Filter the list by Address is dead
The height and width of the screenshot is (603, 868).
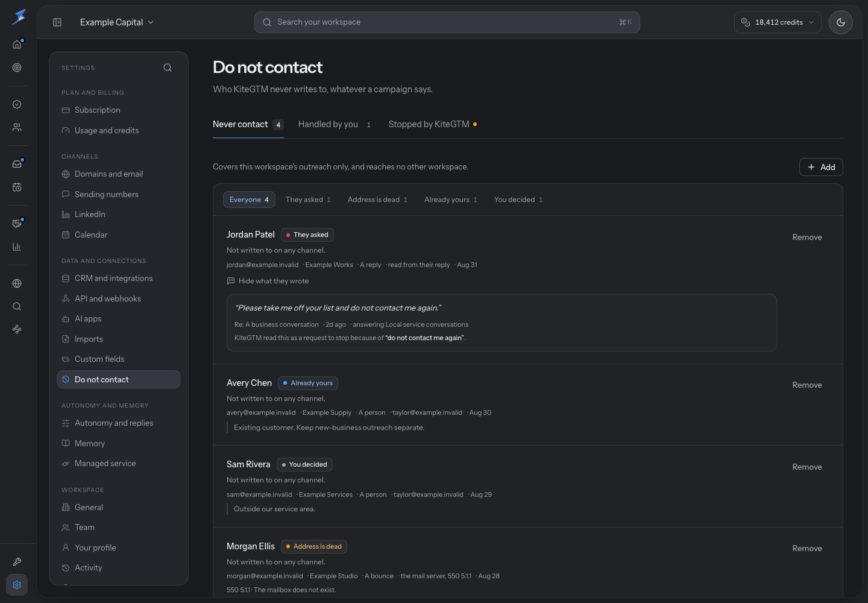tap(377, 200)
